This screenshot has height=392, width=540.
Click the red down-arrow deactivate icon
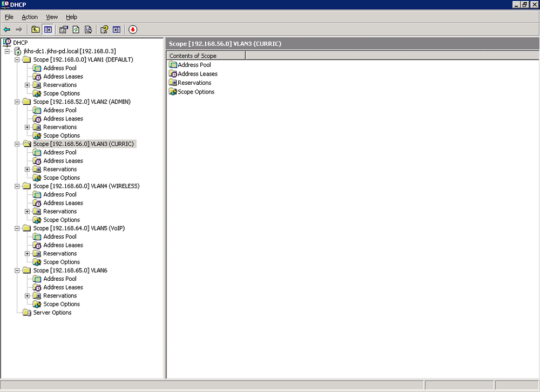tap(133, 30)
